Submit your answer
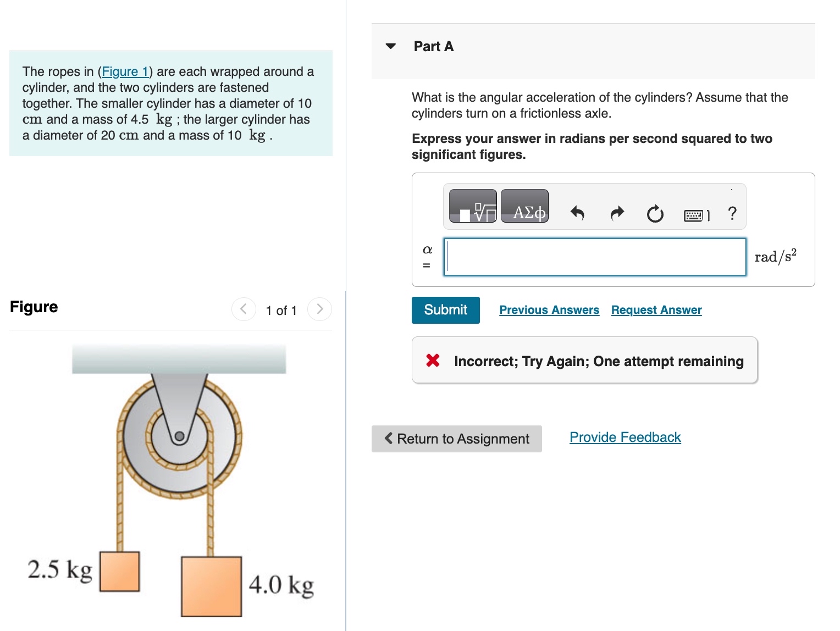The width and height of the screenshot is (840, 631). (x=445, y=310)
